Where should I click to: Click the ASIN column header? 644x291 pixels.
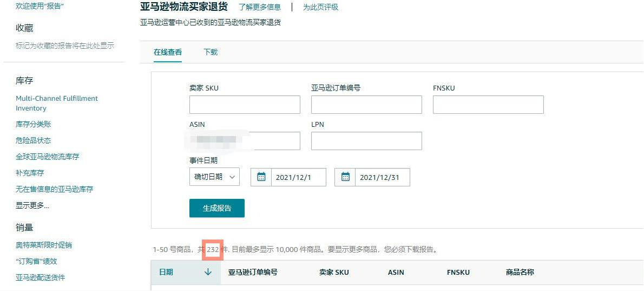(x=396, y=272)
